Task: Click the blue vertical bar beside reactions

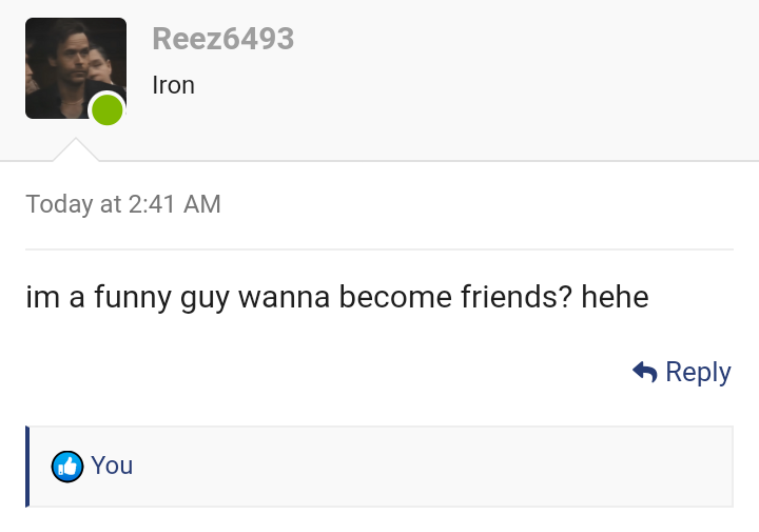Action: [27, 466]
